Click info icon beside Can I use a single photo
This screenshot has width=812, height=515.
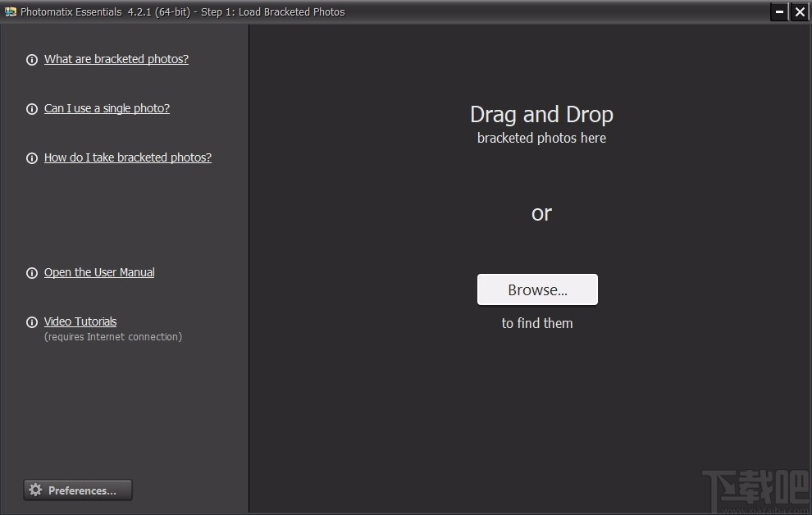click(x=32, y=109)
